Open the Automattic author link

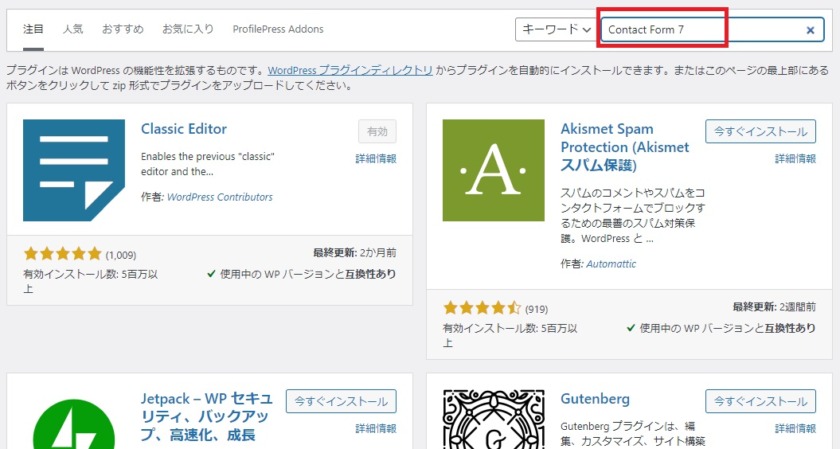(611, 264)
